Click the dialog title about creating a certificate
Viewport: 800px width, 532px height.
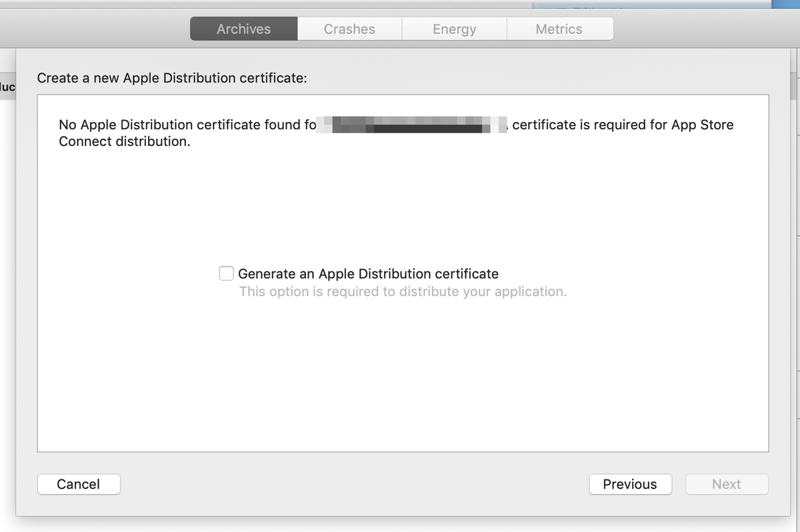tap(170, 78)
